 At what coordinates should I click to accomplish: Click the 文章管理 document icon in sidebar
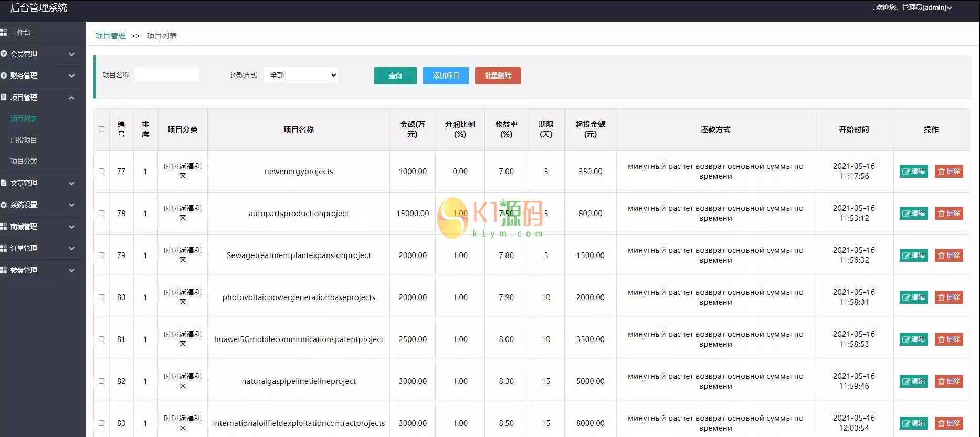pyautogui.click(x=4, y=183)
